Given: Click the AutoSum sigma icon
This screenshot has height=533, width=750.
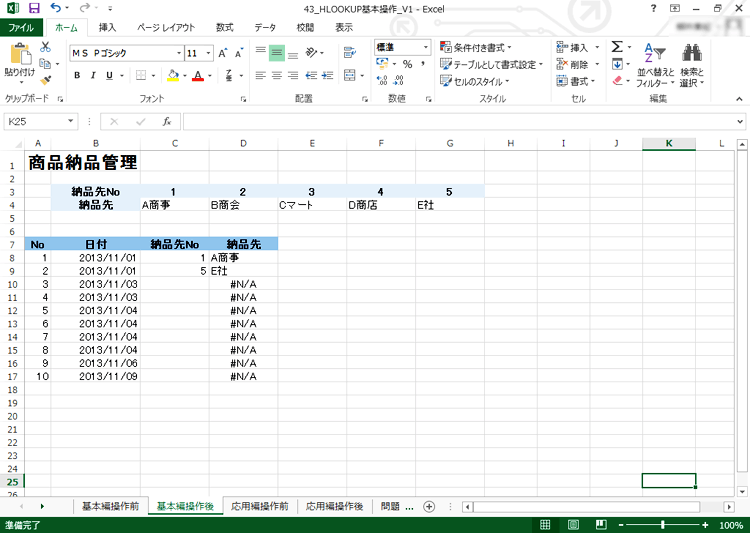Looking at the screenshot, I should click(x=617, y=46).
